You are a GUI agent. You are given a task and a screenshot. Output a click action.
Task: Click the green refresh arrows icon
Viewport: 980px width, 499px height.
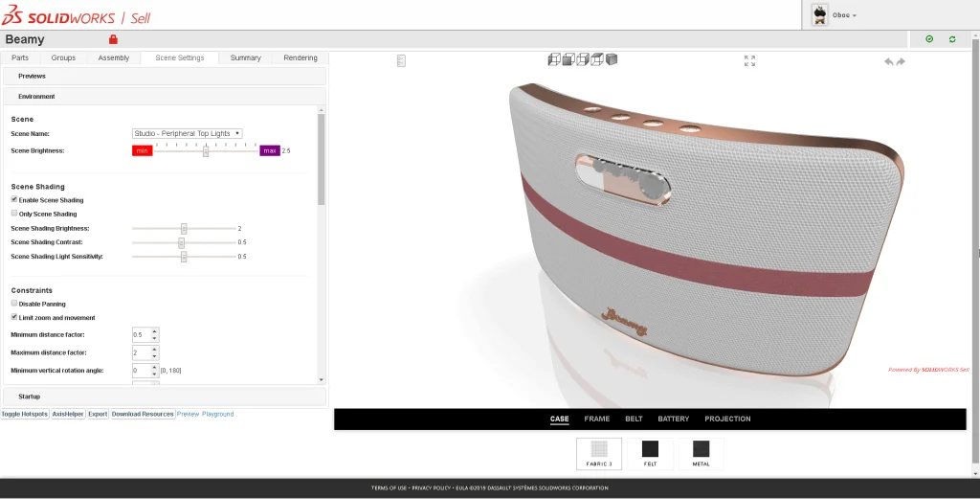[952, 39]
